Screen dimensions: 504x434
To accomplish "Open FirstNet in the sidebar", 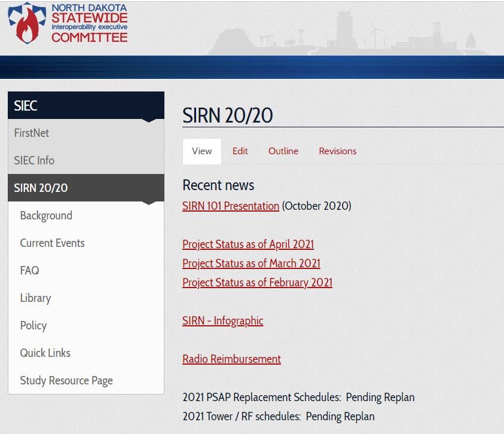I will point(86,133).
